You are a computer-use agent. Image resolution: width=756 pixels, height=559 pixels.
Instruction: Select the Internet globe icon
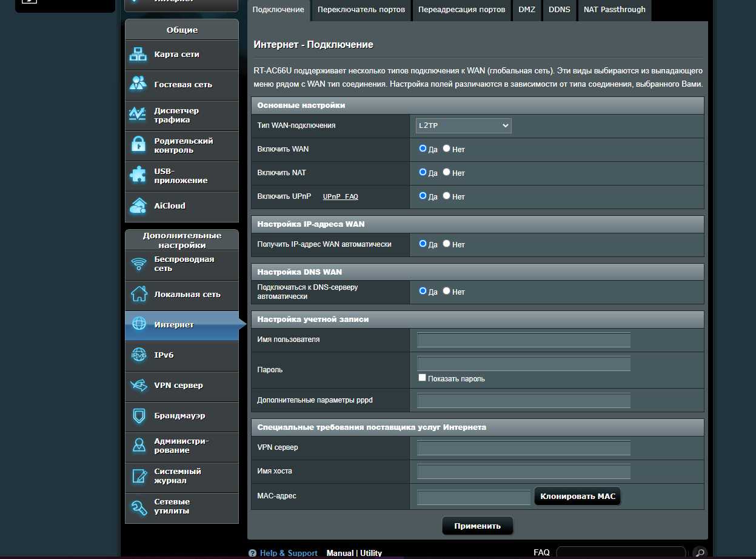click(139, 324)
